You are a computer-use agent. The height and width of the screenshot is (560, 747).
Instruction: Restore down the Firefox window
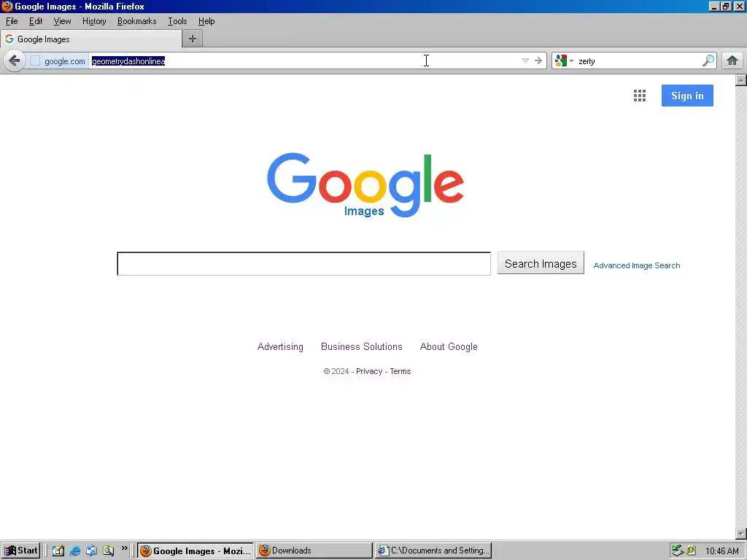tap(726, 6)
